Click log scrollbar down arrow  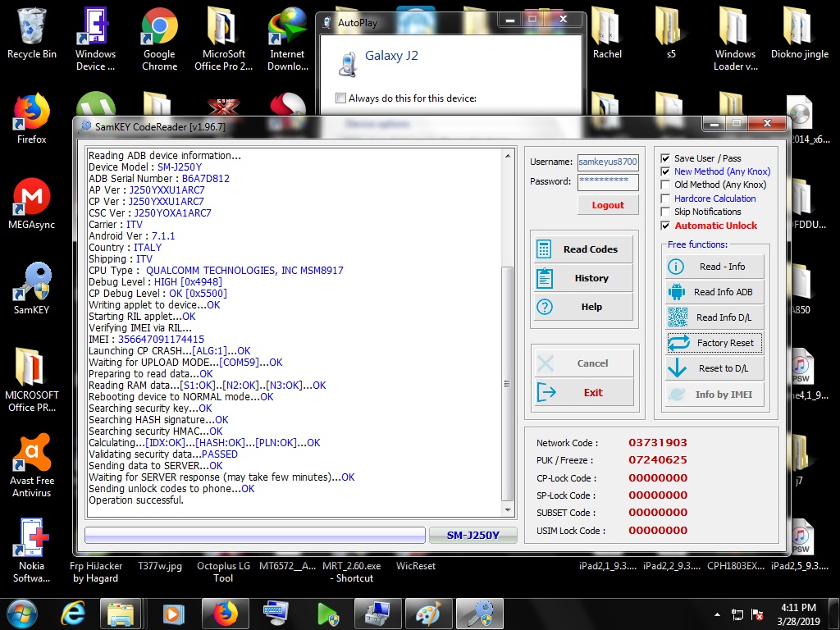507,510
